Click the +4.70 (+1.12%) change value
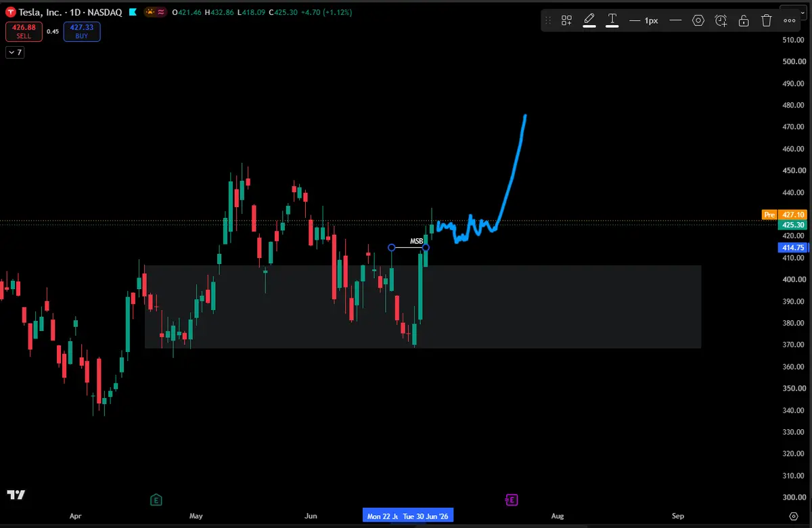 328,12
